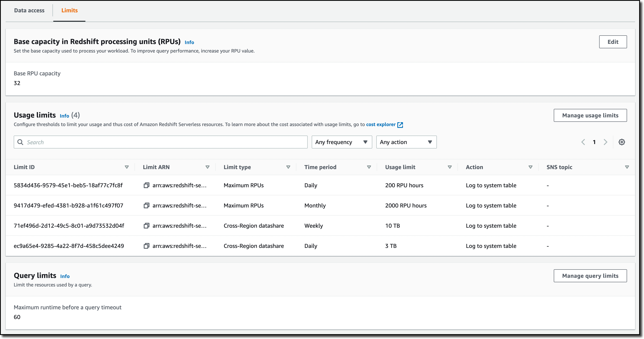The image size is (644, 339).
Task: Open the Any action dropdown
Action: (406, 142)
